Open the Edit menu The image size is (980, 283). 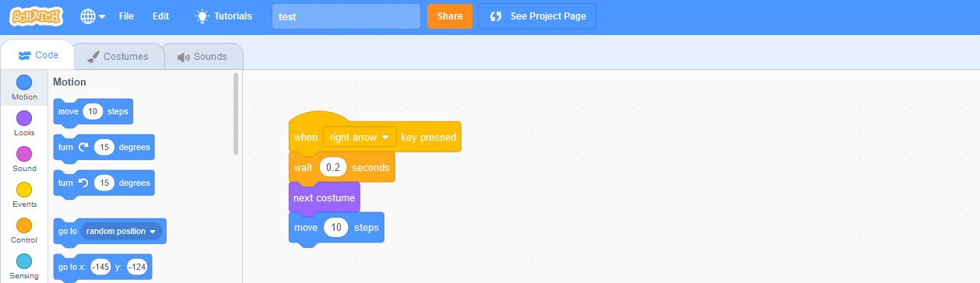pyautogui.click(x=160, y=16)
